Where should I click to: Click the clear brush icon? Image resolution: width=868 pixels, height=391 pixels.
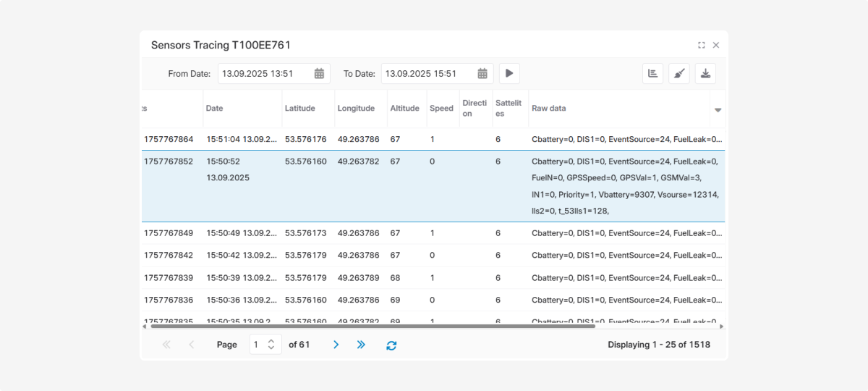pyautogui.click(x=679, y=73)
